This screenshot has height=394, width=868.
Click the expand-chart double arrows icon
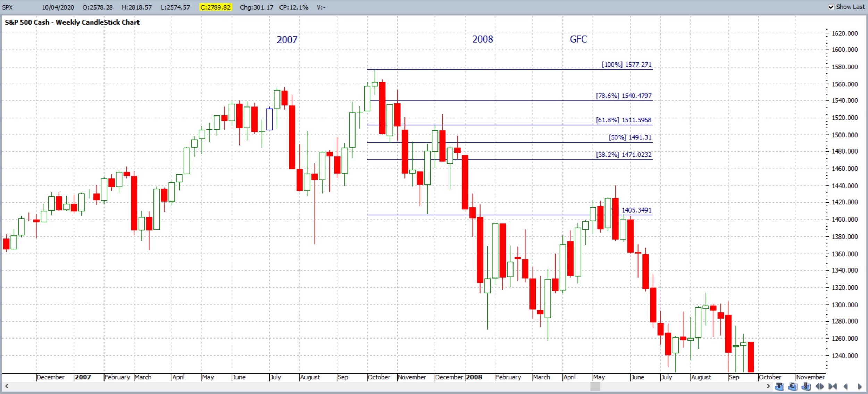(819, 386)
